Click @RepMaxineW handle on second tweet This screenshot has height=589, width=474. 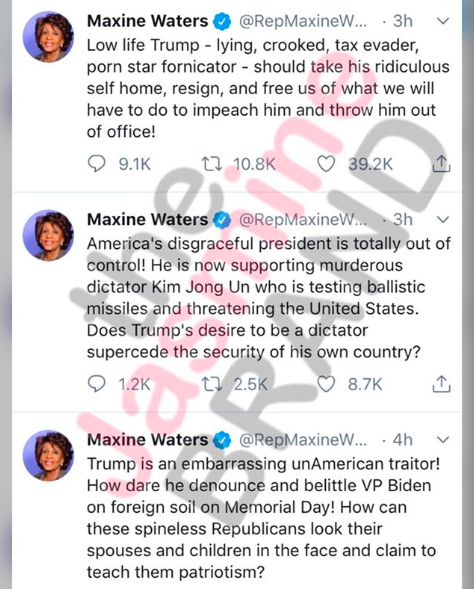point(303,219)
